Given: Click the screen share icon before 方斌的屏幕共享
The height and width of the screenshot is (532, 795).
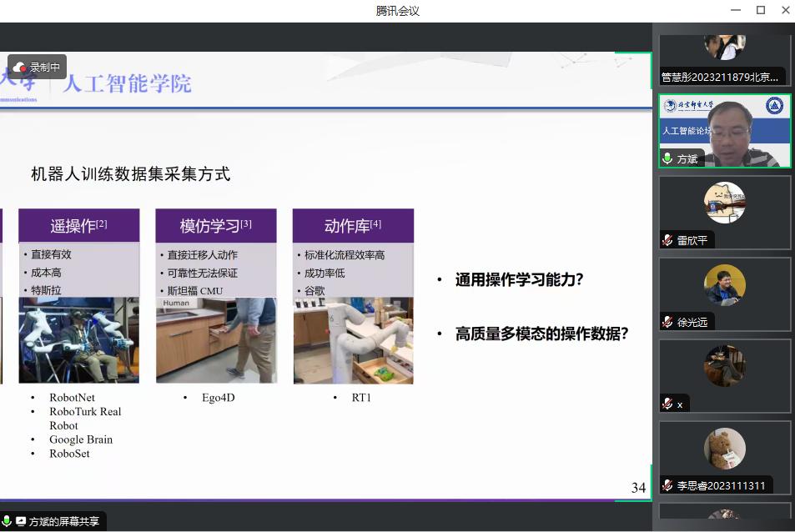Looking at the screenshot, I should tap(21, 521).
